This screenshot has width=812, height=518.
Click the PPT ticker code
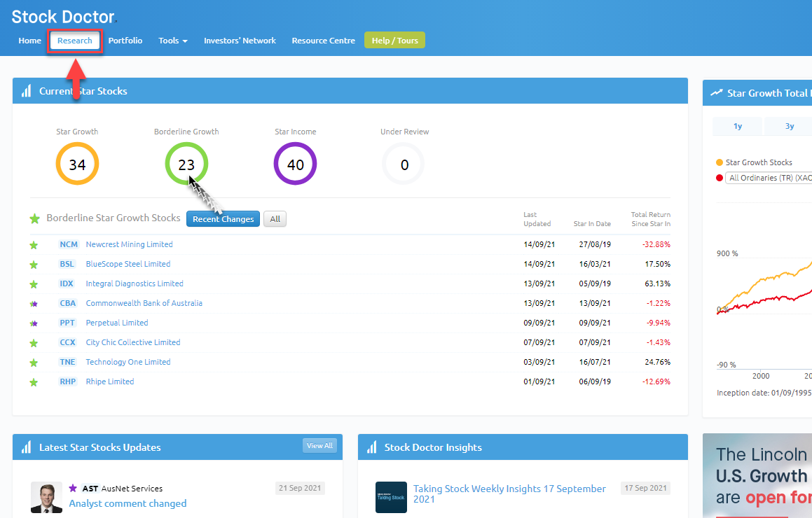[x=67, y=323]
